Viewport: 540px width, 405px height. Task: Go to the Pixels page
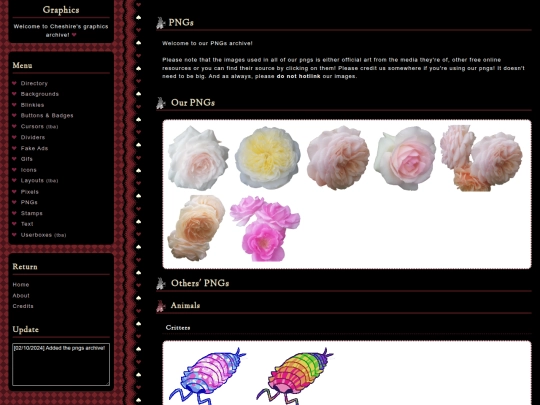pyautogui.click(x=30, y=192)
